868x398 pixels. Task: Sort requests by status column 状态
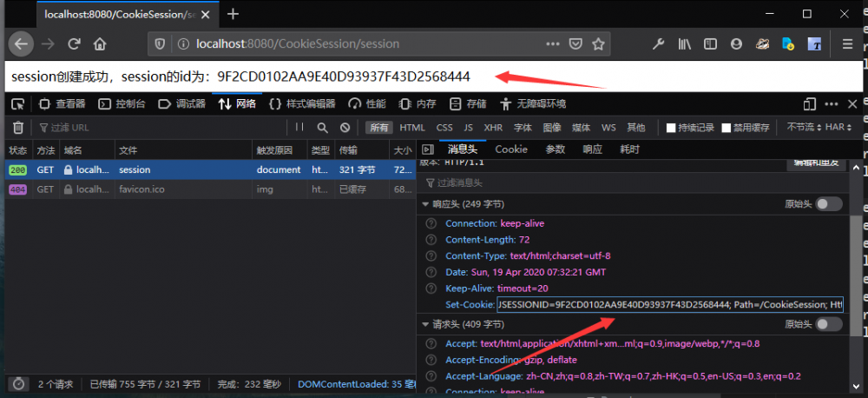tap(17, 150)
